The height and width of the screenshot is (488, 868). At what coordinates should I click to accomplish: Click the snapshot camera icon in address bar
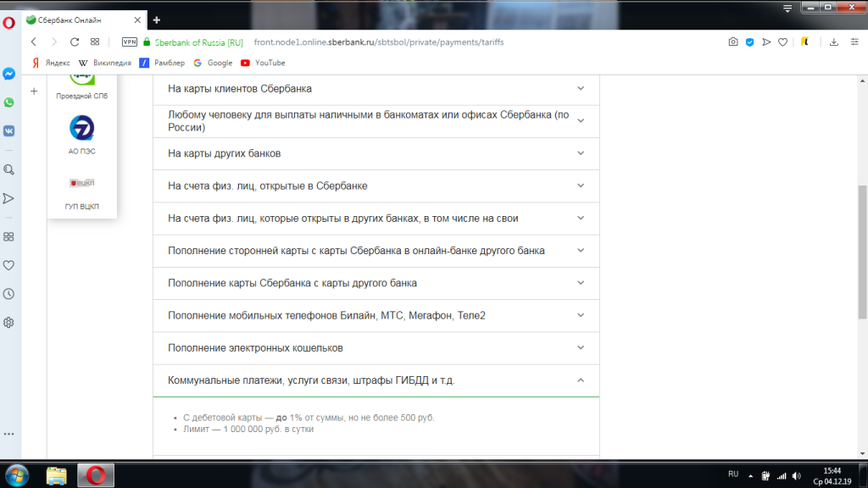[x=733, y=42]
